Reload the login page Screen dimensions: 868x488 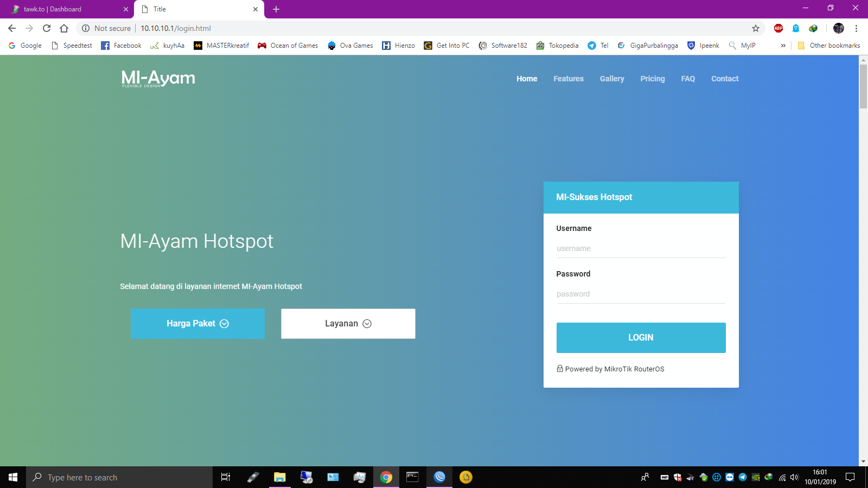[x=47, y=28]
